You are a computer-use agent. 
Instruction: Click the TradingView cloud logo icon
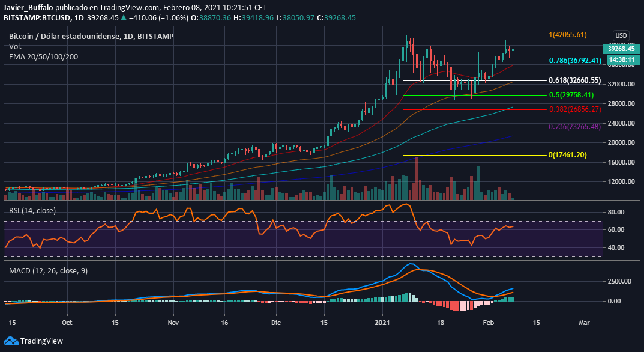coord(11,341)
